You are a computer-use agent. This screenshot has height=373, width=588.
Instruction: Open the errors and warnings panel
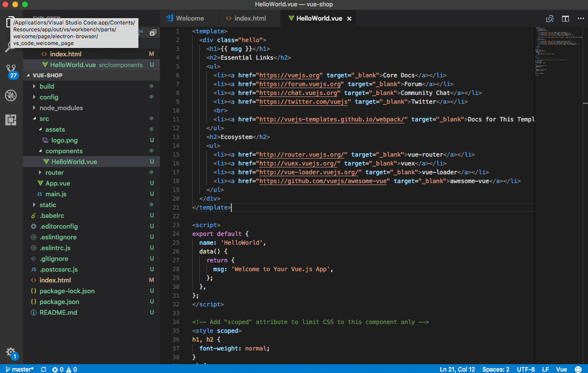pyautogui.click(x=64, y=369)
